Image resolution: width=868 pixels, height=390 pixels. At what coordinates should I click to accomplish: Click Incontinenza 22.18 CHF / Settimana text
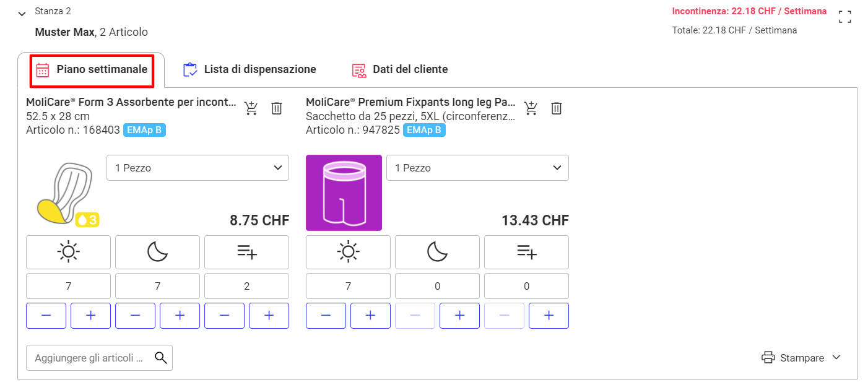pos(749,11)
